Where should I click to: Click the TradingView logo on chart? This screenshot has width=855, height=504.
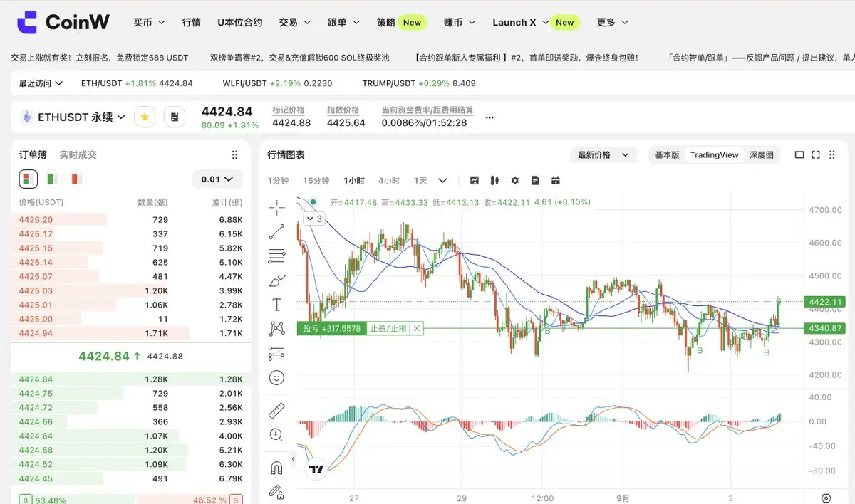pyautogui.click(x=317, y=469)
